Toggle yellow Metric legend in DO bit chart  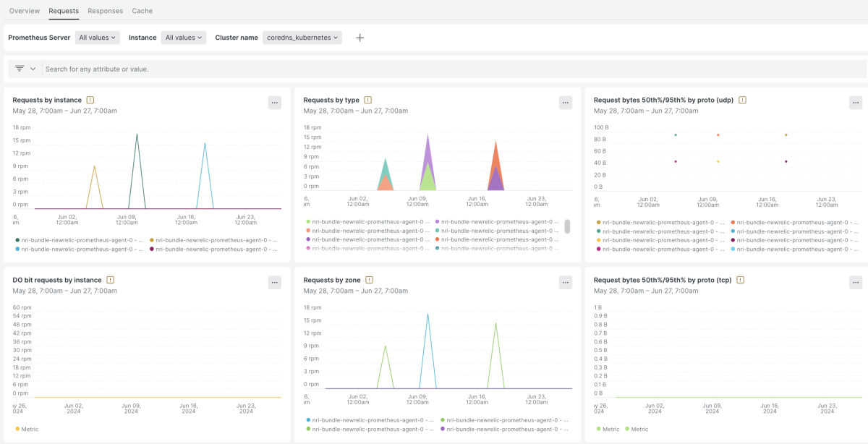(27, 429)
